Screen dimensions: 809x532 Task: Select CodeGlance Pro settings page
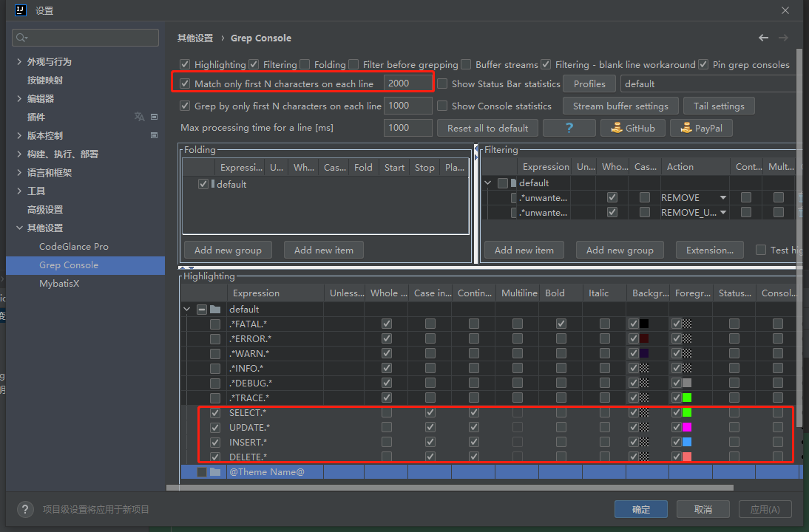(x=74, y=246)
